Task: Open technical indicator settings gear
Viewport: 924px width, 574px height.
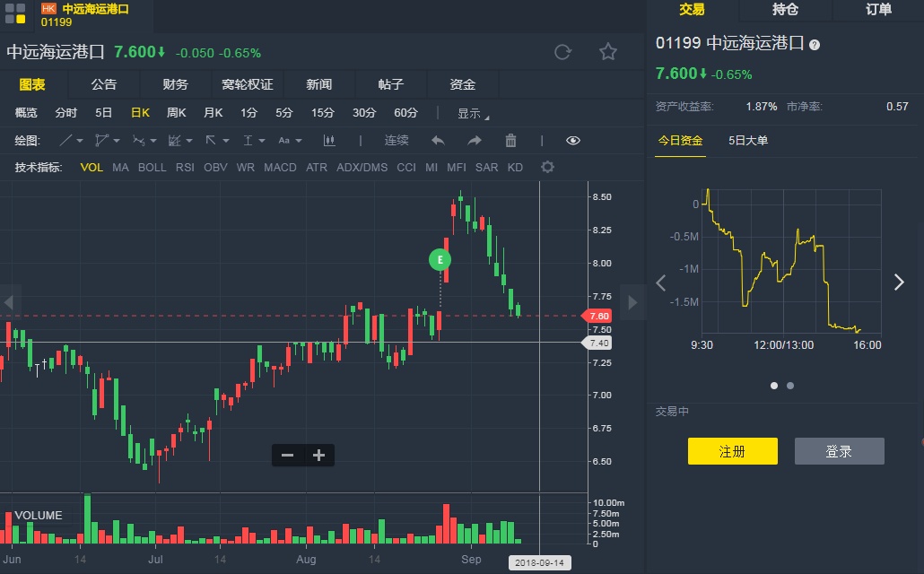Action: (x=547, y=168)
